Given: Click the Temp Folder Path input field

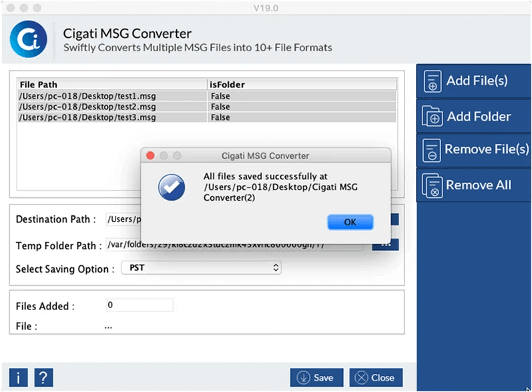Looking at the screenshot, I should pyautogui.click(x=234, y=245).
